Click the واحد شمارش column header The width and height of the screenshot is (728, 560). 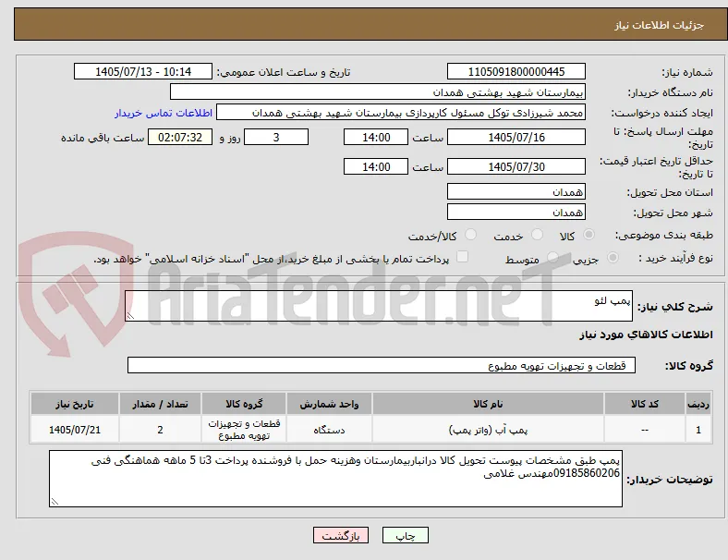(329, 404)
